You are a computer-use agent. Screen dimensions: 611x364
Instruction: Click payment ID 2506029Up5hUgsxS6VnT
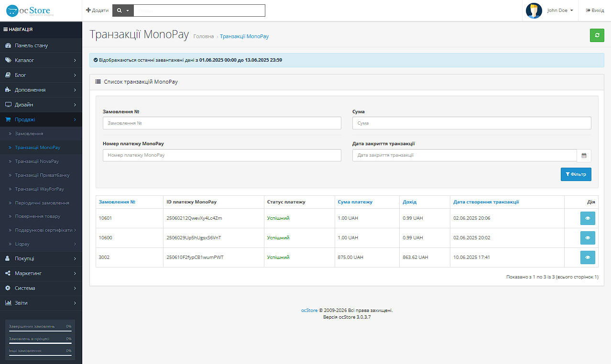[x=194, y=238]
